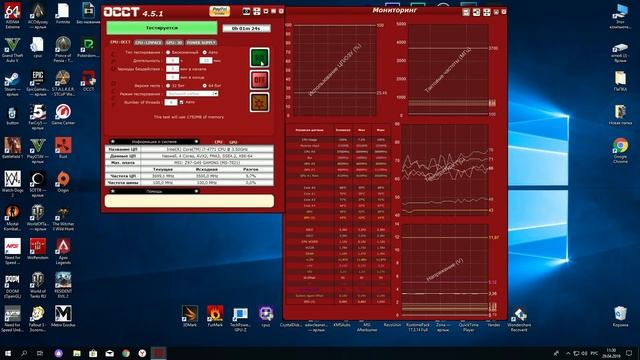Open FarCry5 desktop shortcut

(x=38, y=117)
